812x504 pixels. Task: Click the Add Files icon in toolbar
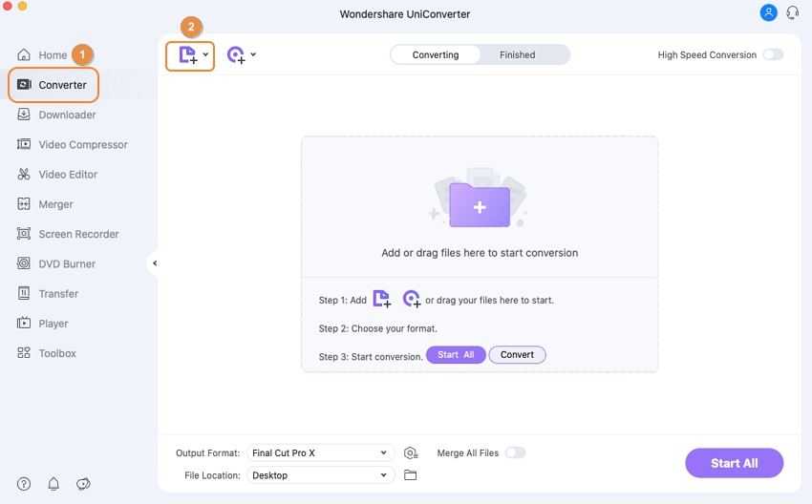[187, 55]
